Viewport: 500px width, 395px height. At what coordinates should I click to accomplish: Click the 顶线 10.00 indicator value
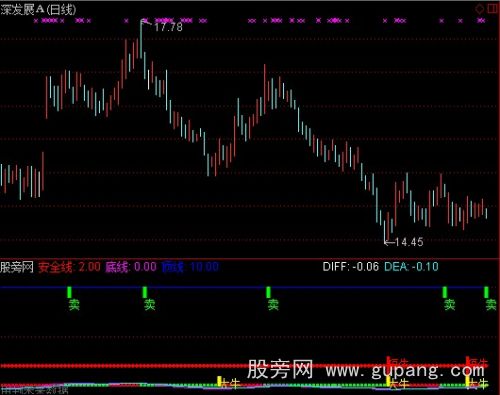click(x=190, y=267)
